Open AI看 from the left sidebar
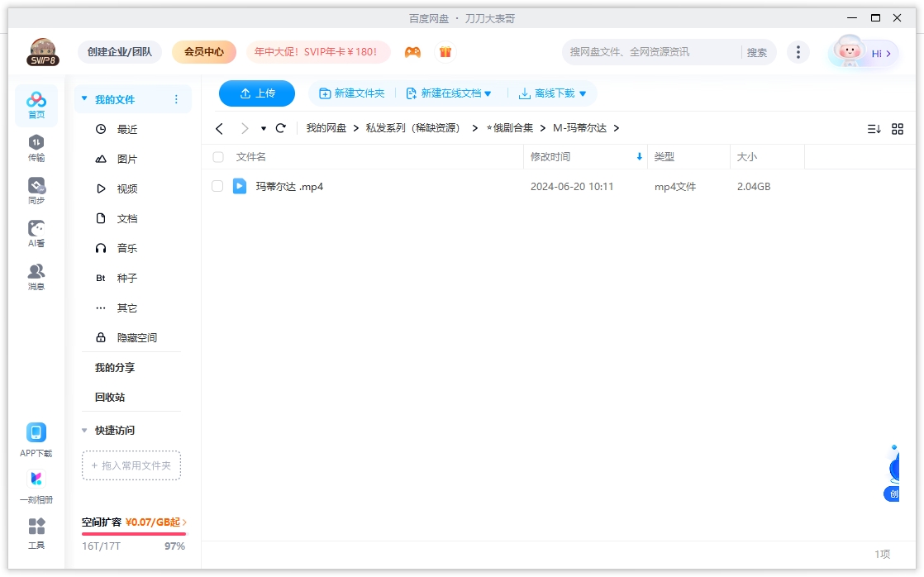Image resolution: width=924 pixels, height=577 pixels. click(x=36, y=231)
